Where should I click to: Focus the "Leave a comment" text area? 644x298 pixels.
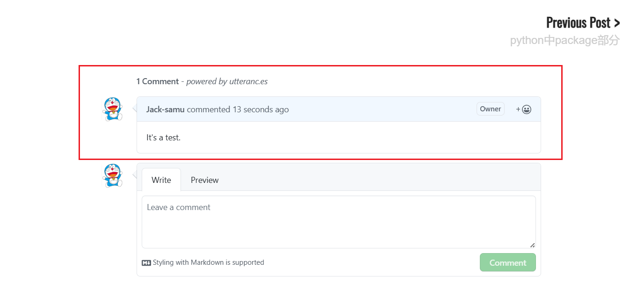coord(339,222)
